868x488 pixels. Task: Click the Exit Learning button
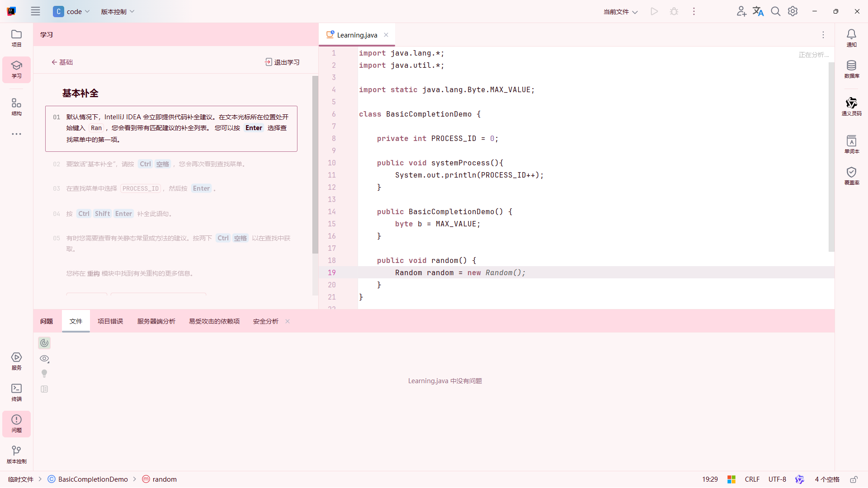tap(282, 62)
